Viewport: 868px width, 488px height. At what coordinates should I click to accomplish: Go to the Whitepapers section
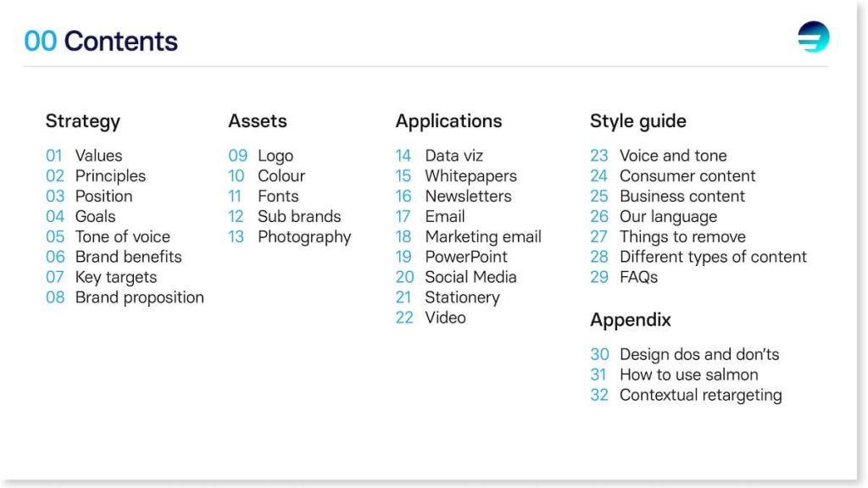coord(456,176)
